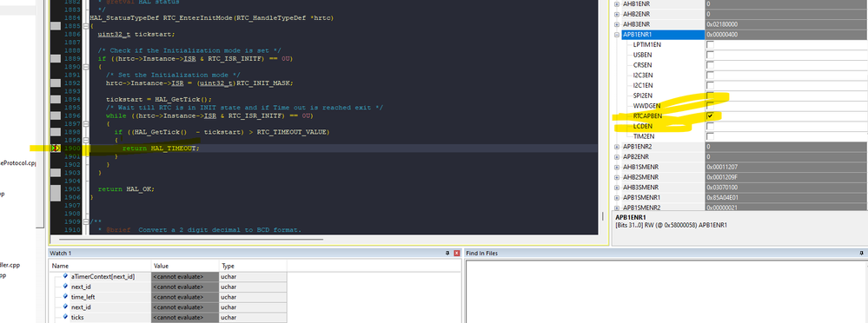Screen dimensions: 868x323
Task: Click the gutter marker at line 1892
Action: (x=56, y=83)
